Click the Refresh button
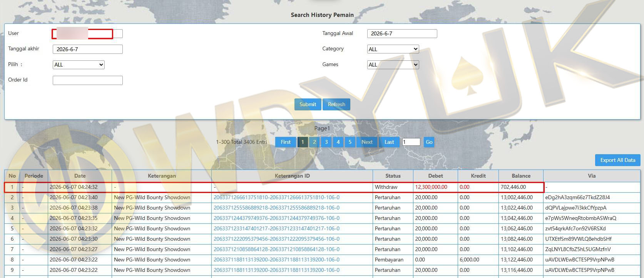This screenshot has width=644, height=278. click(x=336, y=104)
